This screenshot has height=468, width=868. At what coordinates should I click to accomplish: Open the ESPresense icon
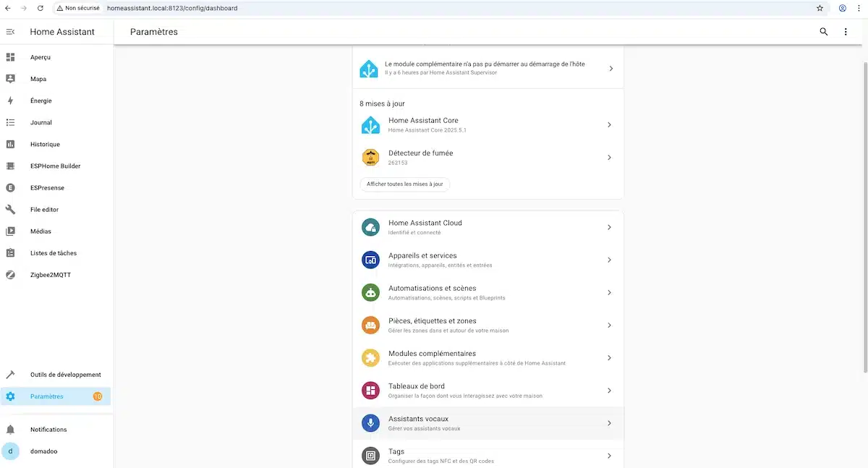click(10, 187)
